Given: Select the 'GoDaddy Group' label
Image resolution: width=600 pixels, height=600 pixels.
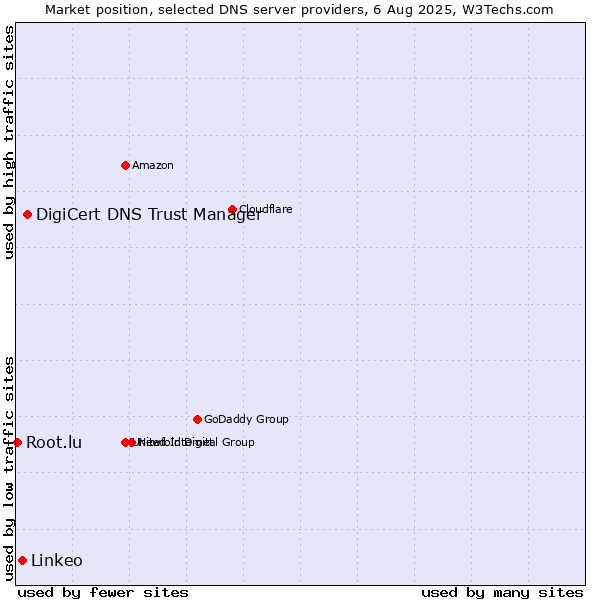Looking at the screenshot, I should point(246,419).
